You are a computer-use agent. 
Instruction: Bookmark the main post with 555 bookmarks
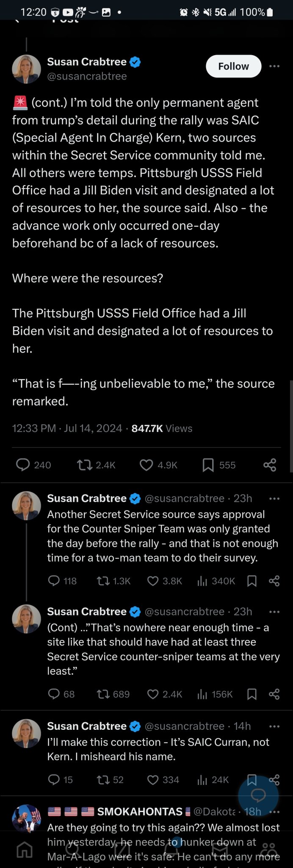coord(208,465)
